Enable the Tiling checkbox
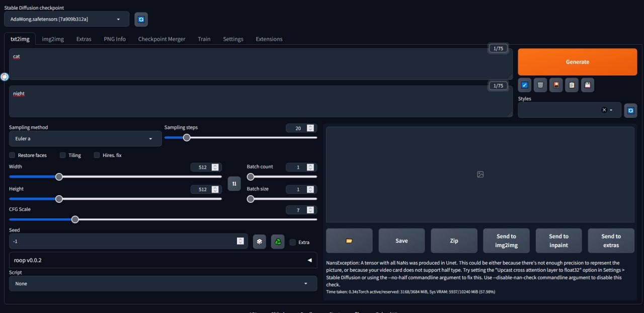 (63, 155)
